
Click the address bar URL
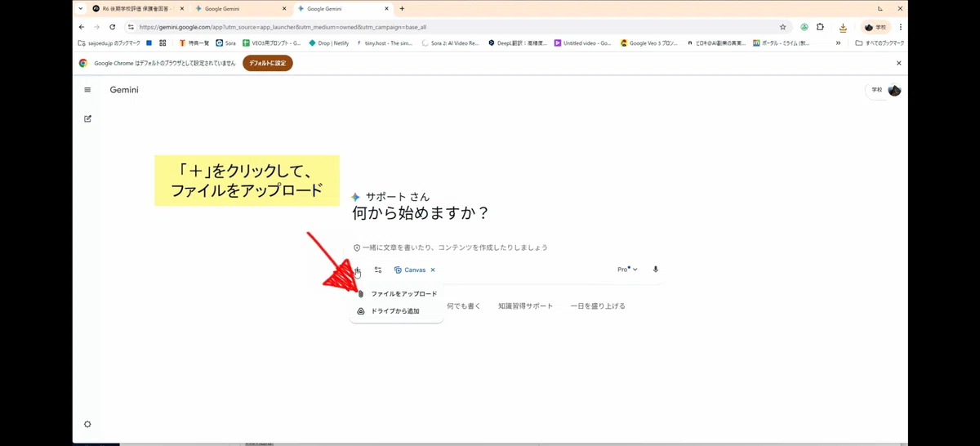pyautogui.click(x=283, y=27)
